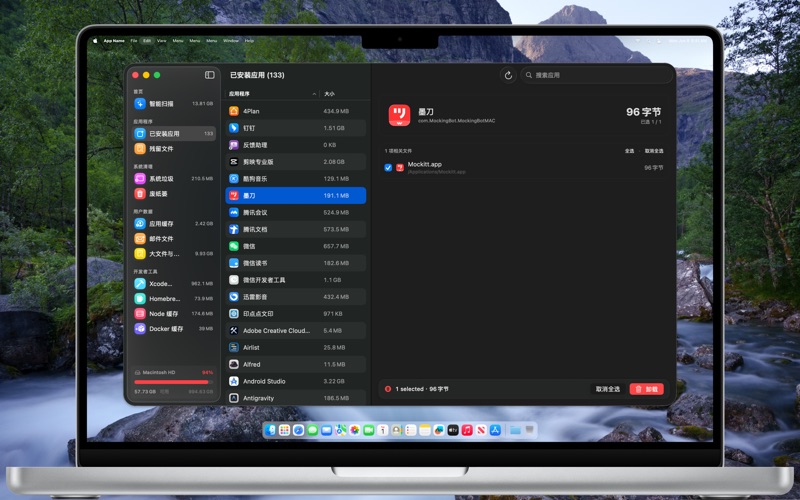Open Safari in the Dock

point(298,430)
